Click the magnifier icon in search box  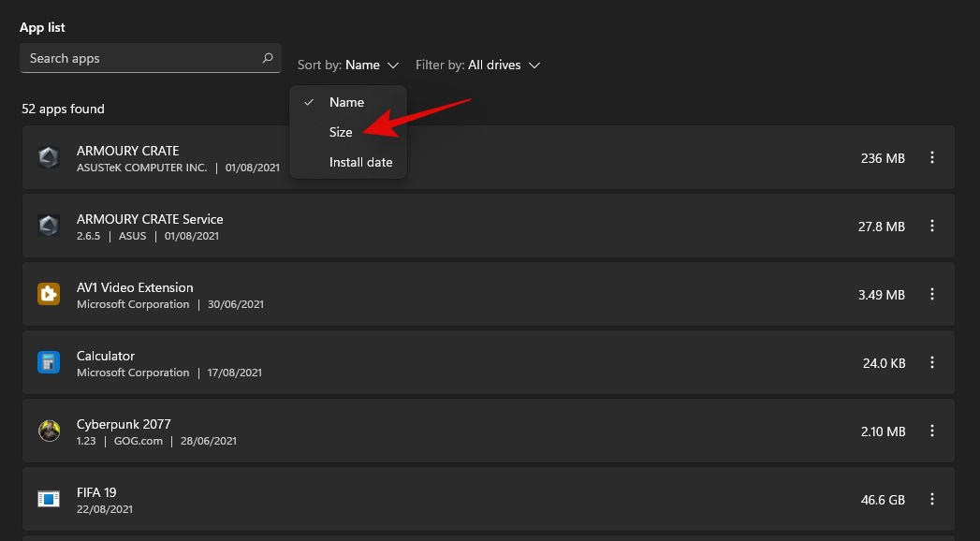268,58
